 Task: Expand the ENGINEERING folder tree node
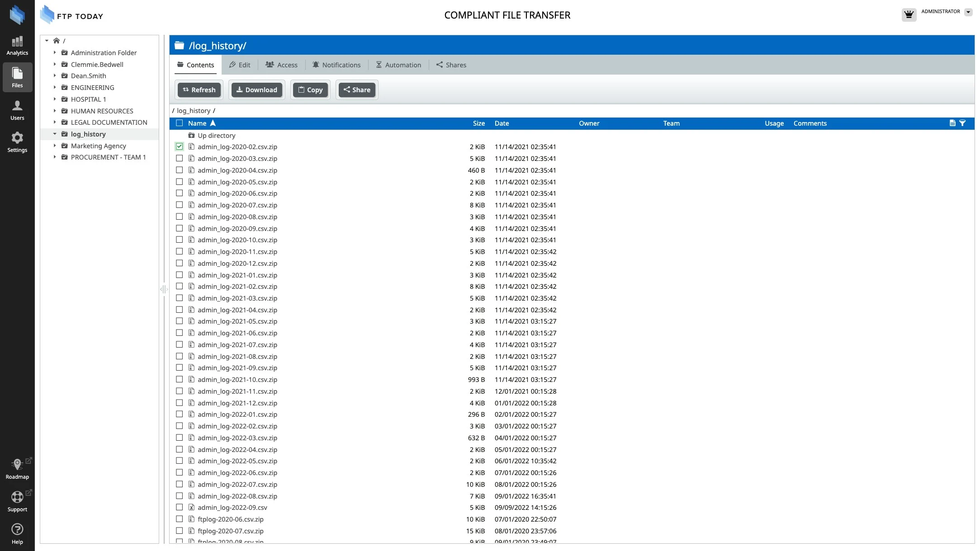[55, 87]
